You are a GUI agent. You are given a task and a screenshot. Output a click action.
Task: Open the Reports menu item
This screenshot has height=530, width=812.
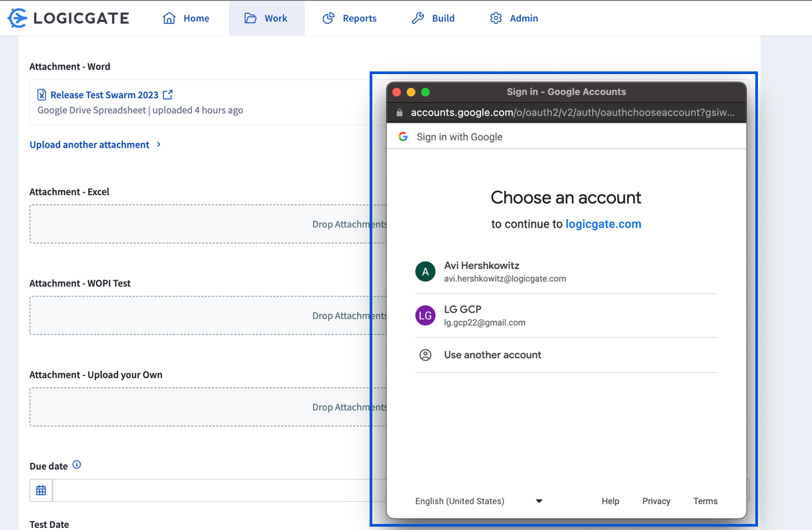tap(350, 18)
